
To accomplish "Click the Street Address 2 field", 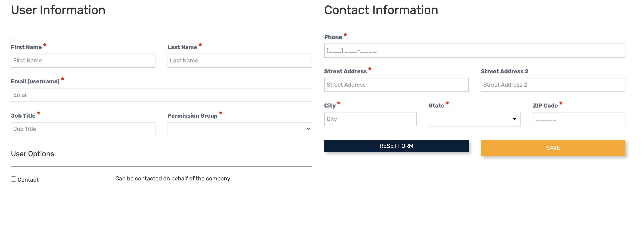I will tap(553, 85).
